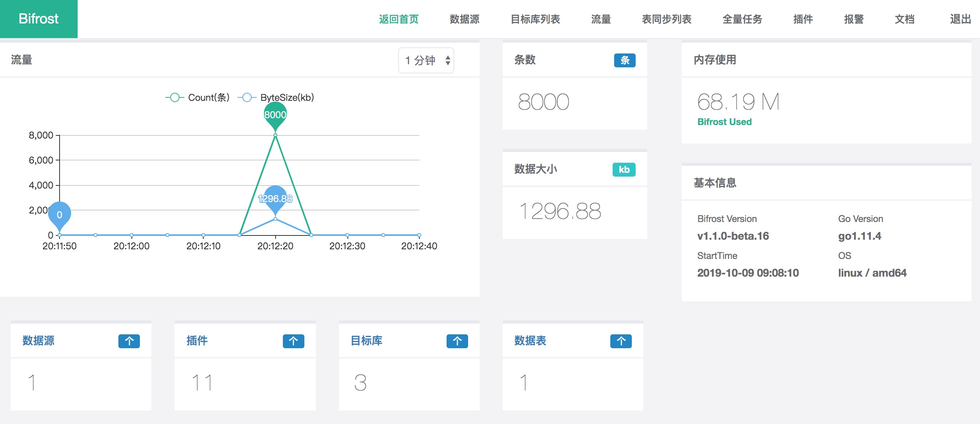Click the Bifrost logo

38,19
